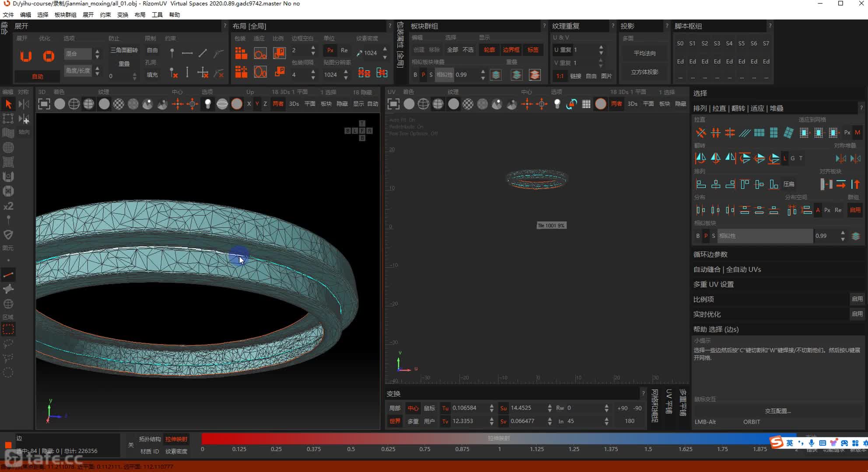Click the stack similar islands icon in island groups
This screenshot has height=472, width=868.
[496, 75]
